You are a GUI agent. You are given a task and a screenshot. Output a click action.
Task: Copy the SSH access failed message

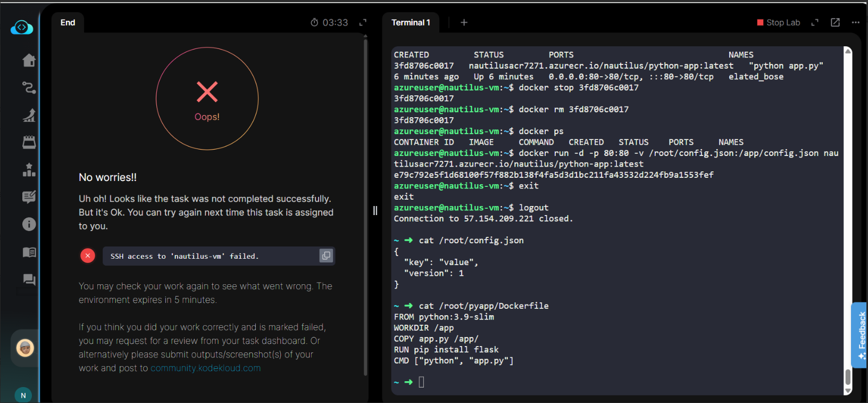click(x=326, y=256)
